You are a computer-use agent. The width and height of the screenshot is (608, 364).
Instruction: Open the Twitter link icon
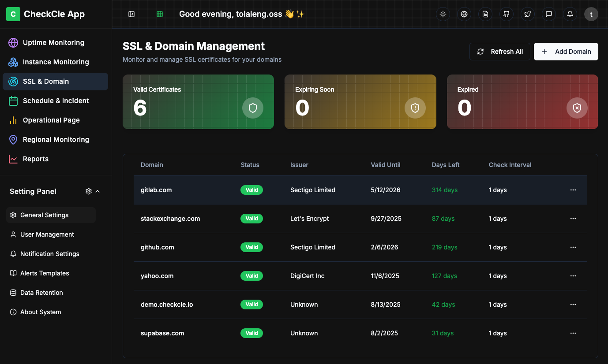pyautogui.click(x=527, y=14)
